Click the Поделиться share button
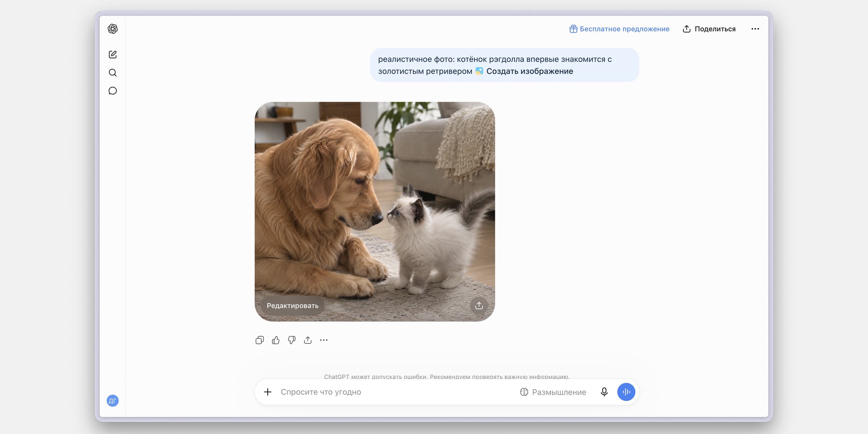The image size is (868, 434). click(709, 29)
